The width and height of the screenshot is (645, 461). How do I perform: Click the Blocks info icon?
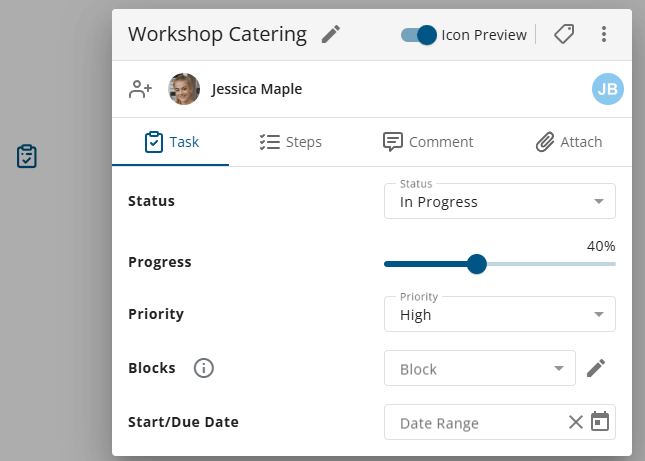(x=204, y=368)
